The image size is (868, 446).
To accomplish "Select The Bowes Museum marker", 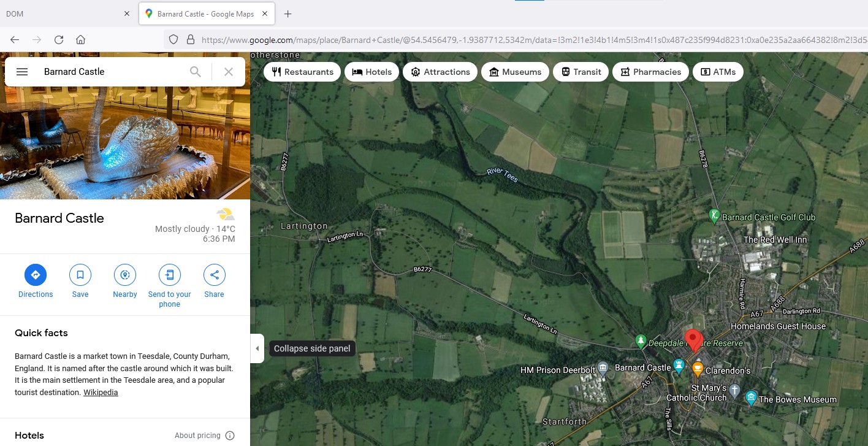I will click(x=751, y=398).
